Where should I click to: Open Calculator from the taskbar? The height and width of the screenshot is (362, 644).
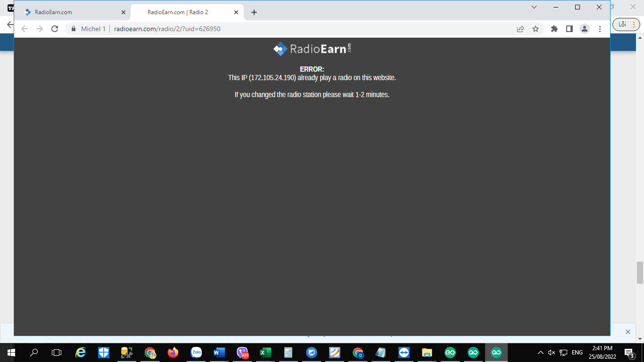pyautogui.click(x=289, y=353)
